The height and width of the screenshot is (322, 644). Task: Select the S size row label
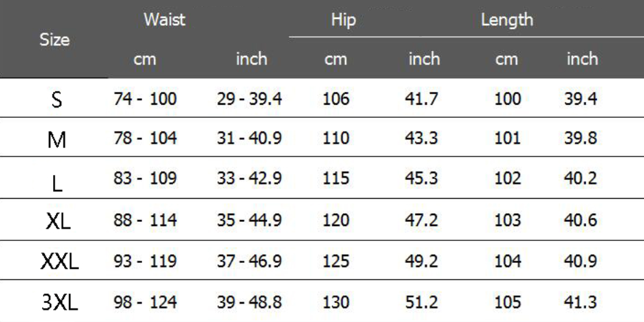[x=57, y=100]
